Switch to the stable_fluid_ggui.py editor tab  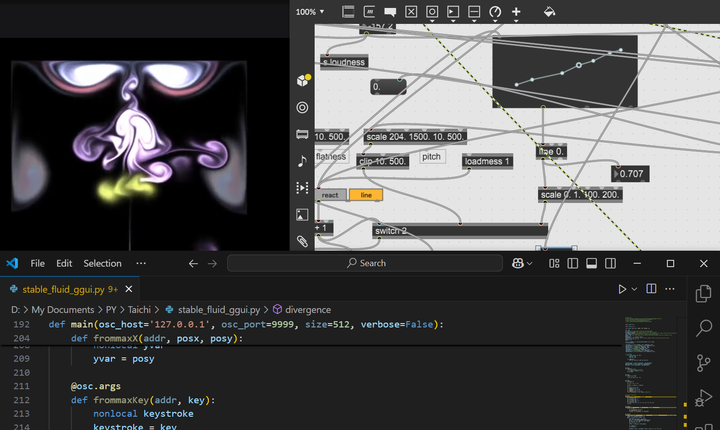pos(62,289)
